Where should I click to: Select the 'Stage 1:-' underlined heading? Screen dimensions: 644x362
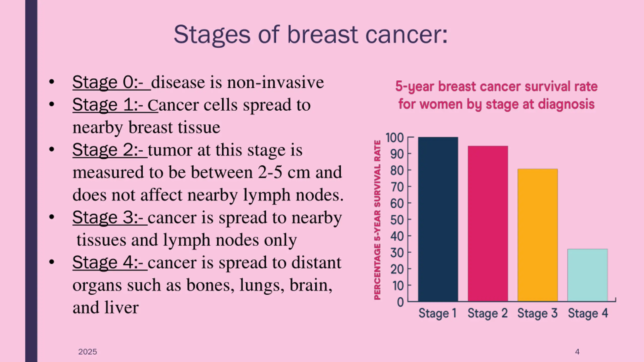tap(108, 105)
